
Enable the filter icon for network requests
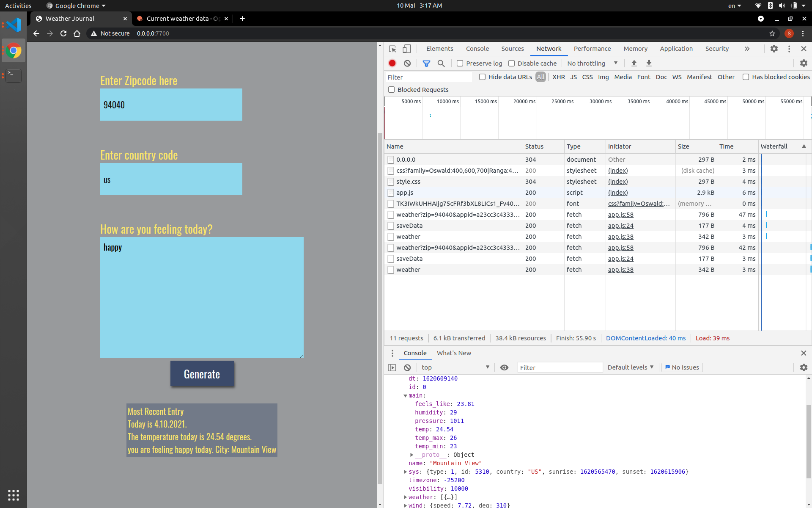click(427, 63)
